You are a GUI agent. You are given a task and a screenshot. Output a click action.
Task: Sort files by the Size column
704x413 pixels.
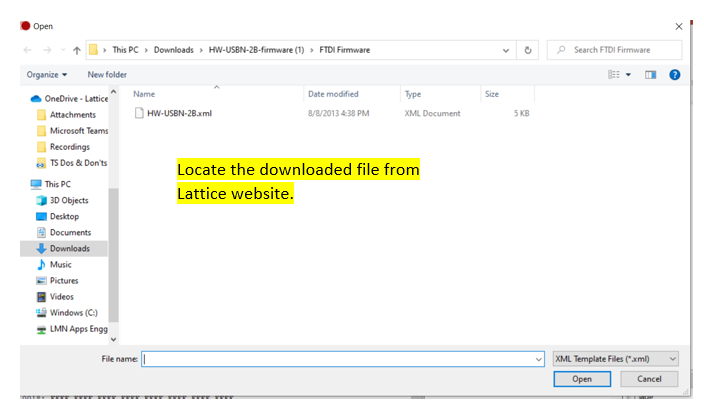(x=492, y=94)
